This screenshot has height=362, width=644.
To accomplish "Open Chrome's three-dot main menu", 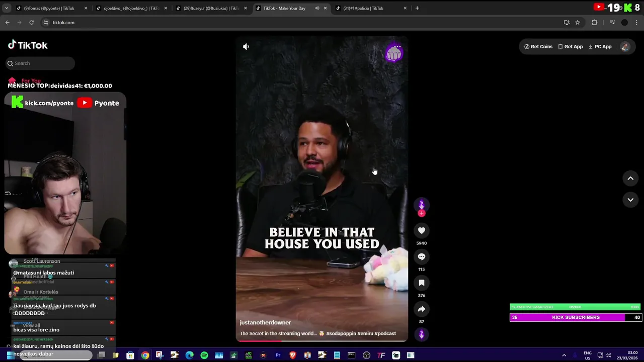I will pos(636,23).
